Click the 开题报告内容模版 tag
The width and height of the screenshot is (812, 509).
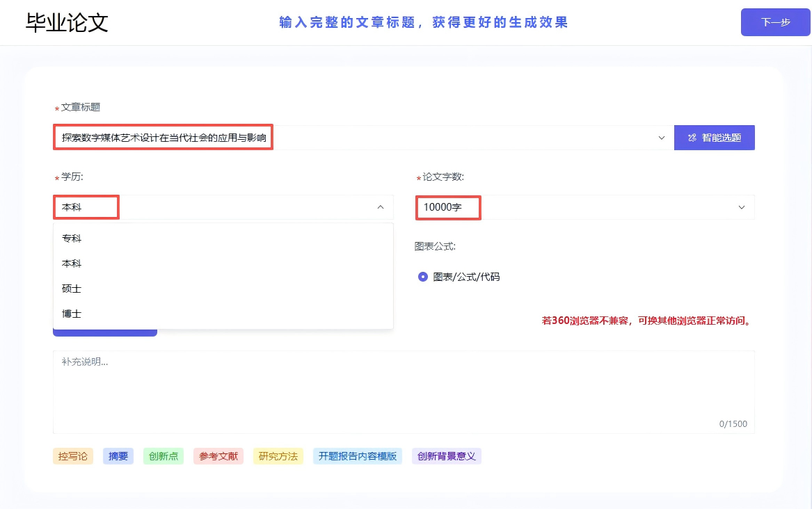pyautogui.click(x=358, y=456)
